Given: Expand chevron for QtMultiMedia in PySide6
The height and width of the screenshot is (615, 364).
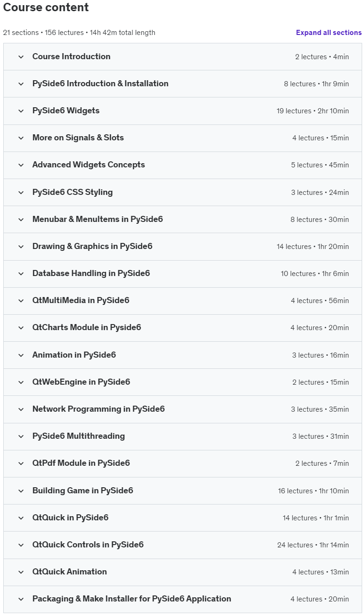Looking at the screenshot, I should (x=21, y=301).
